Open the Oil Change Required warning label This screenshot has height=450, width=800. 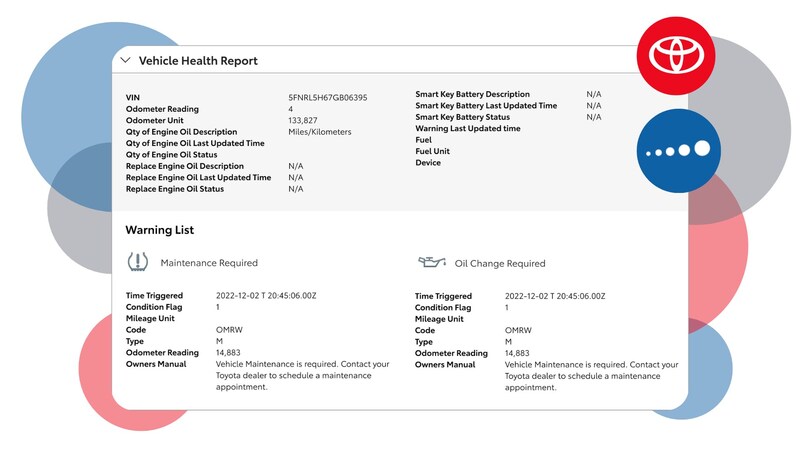pos(500,264)
